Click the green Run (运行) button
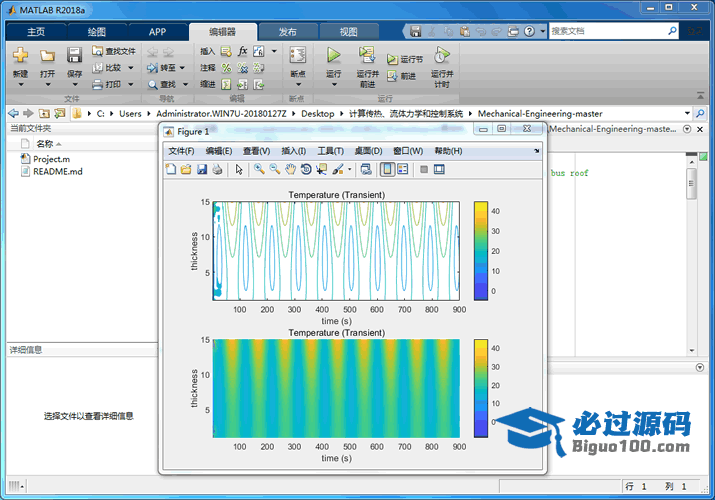This screenshot has width=715, height=500. (334, 55)
